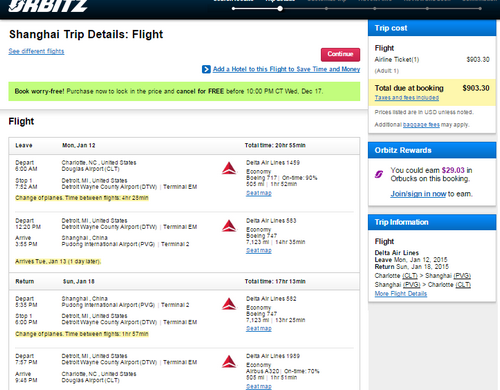
Task: Click the Delta logo for flight 1989
Action: 229,362
